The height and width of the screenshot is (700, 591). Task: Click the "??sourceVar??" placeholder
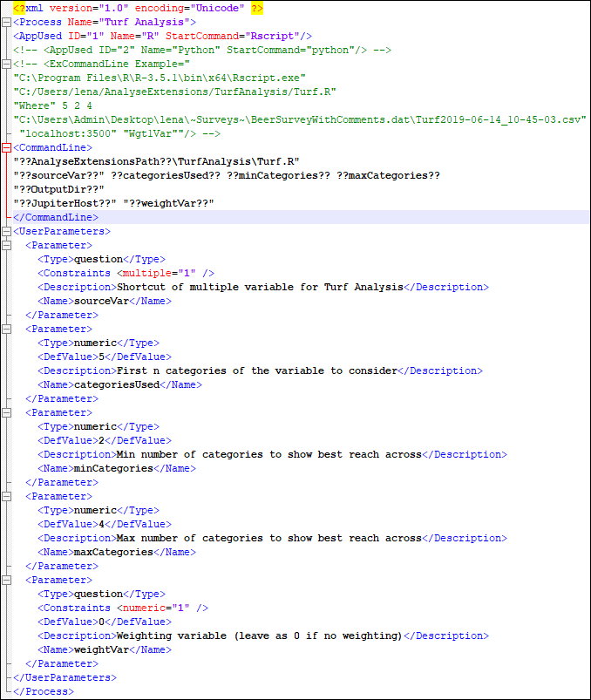click(59, 175)
